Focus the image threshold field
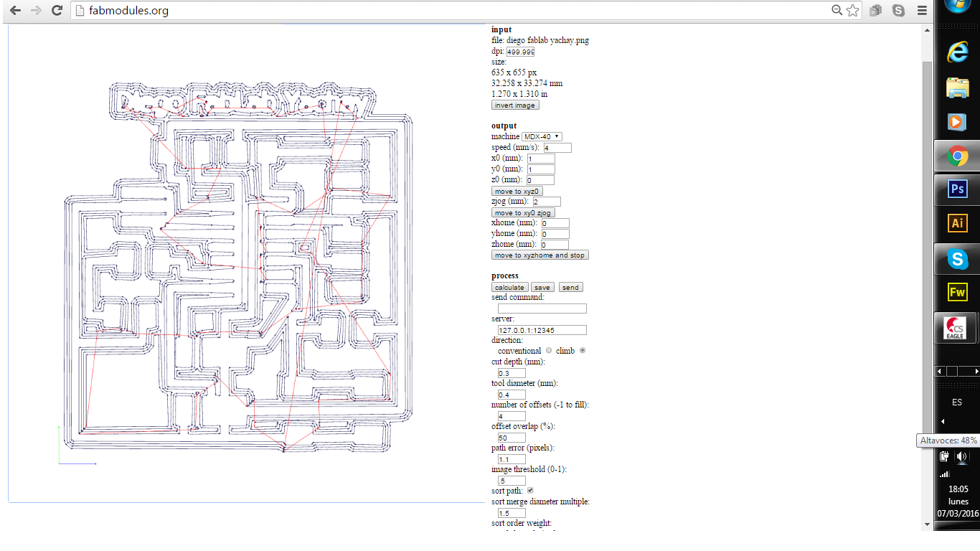980x551 pixels. (512, 481)
